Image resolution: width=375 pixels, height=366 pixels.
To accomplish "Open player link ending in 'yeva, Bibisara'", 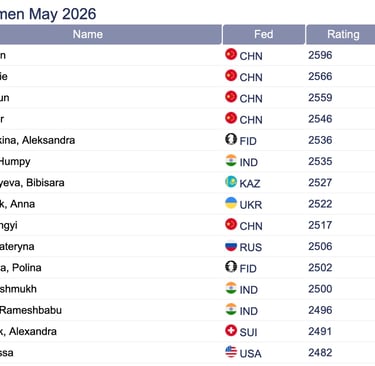I will [32, 183].
